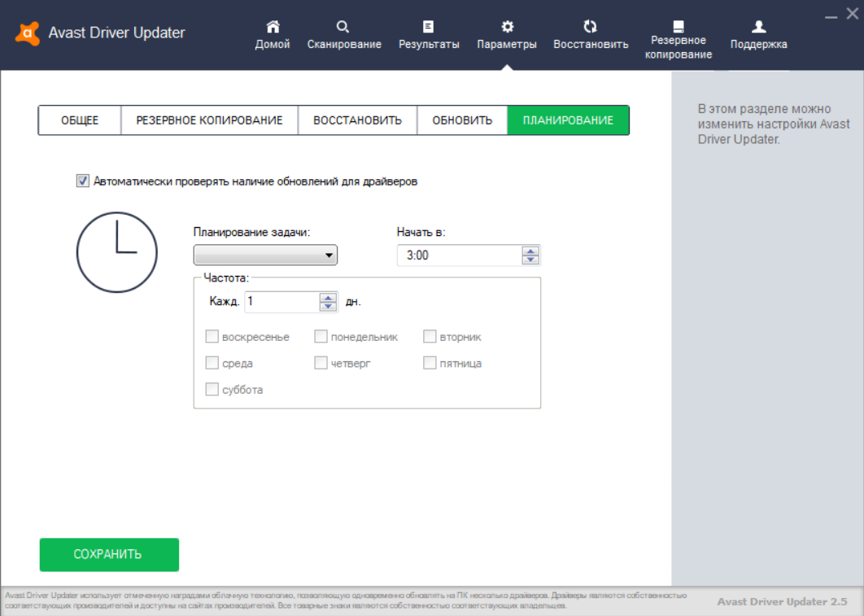The height and width of the screenshot is (616, 864).
Task: Check the среда checkbox
Action: [x=212, y=363]
